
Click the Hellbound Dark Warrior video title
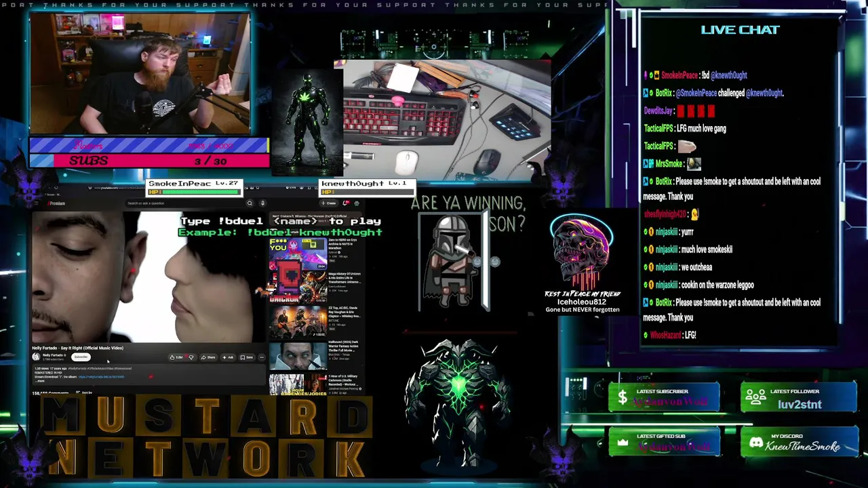coord(344,346)
